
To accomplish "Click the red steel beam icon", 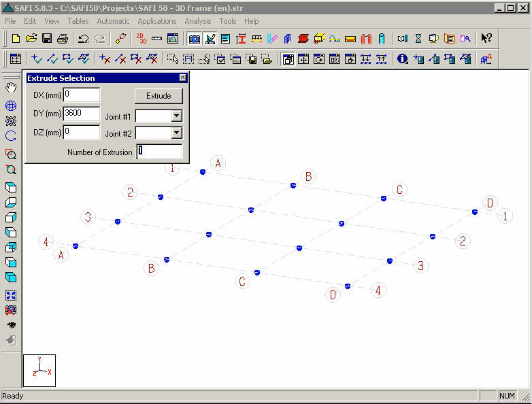I will 303,38.
